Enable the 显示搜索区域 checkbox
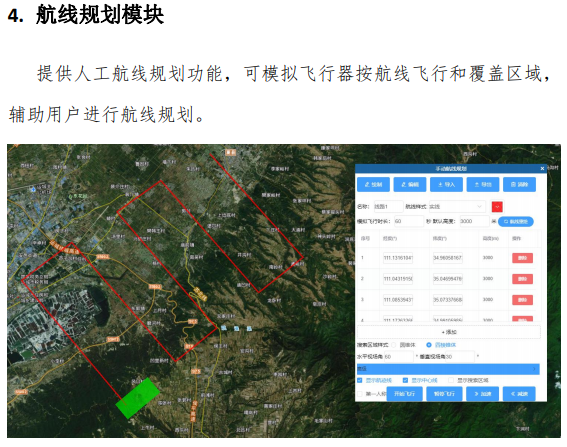Viewport: 567px width, 447px height. tap(451, 380)
